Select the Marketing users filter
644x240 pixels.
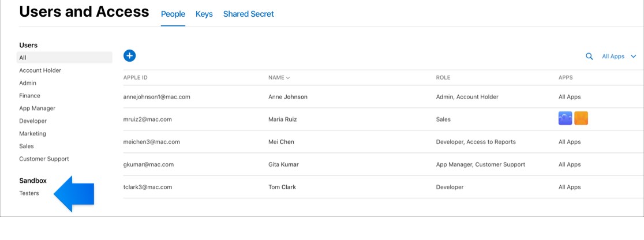[32, 134]
